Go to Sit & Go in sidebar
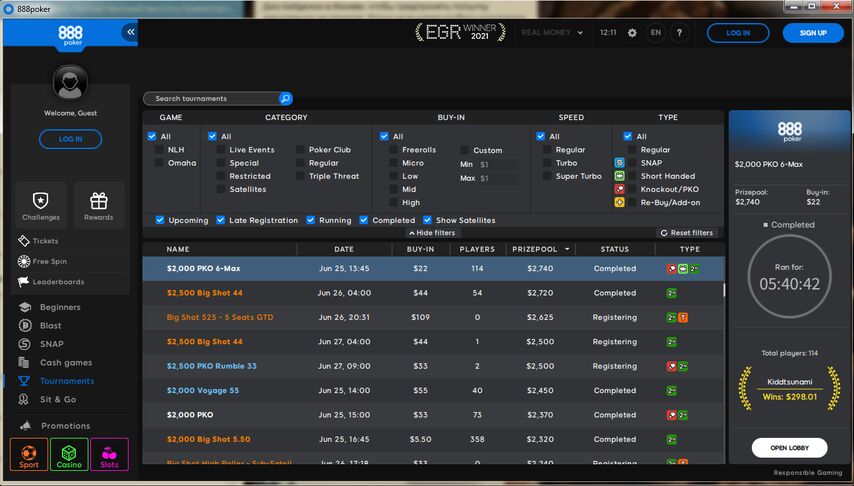The image size is (854, 486). pyautogui.click(x=57, y=400)
